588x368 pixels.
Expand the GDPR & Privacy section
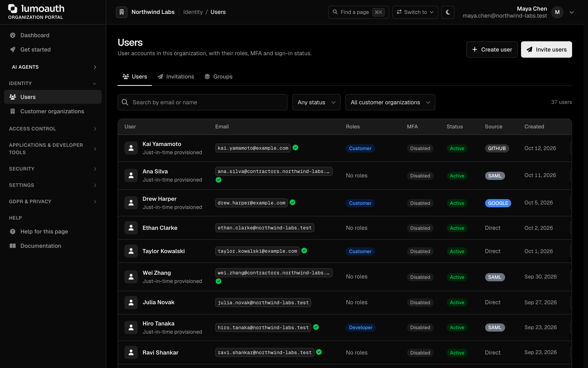(x=53, y=201)
